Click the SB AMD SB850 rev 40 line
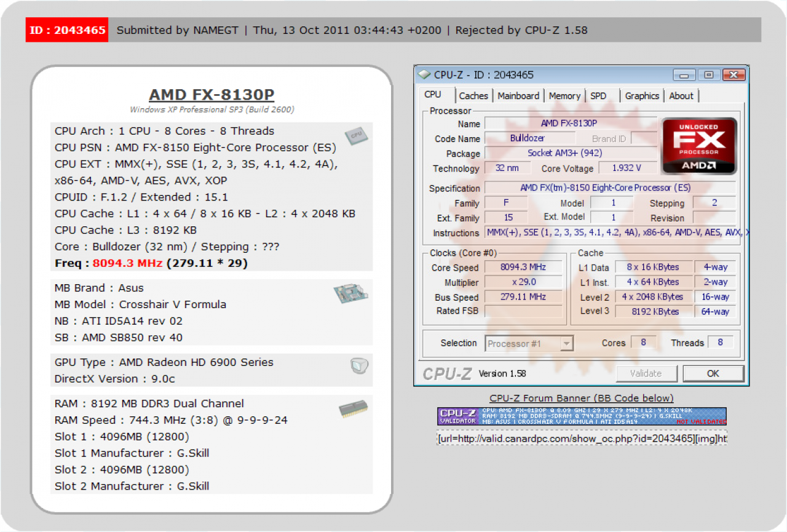The image size is (787, 532). click(118, 338)
